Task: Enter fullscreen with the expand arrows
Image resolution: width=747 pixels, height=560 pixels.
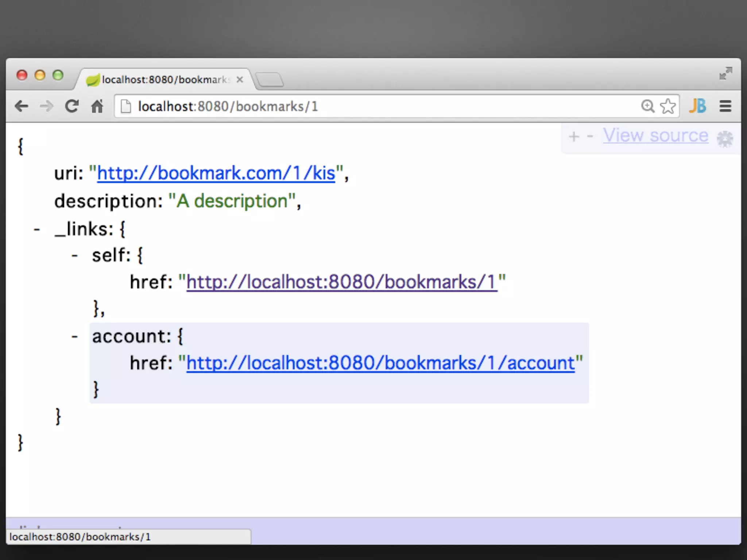Action: (x=725, y=73)
